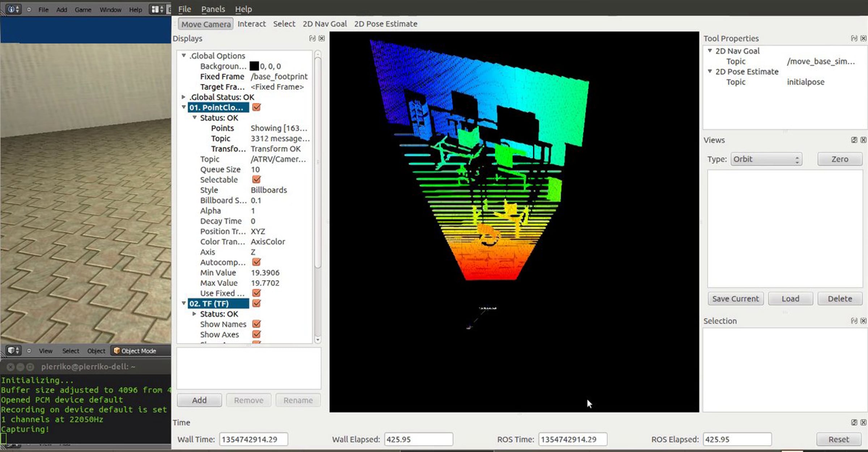Open the Views Type Orbit dropdown

(766, 159)
